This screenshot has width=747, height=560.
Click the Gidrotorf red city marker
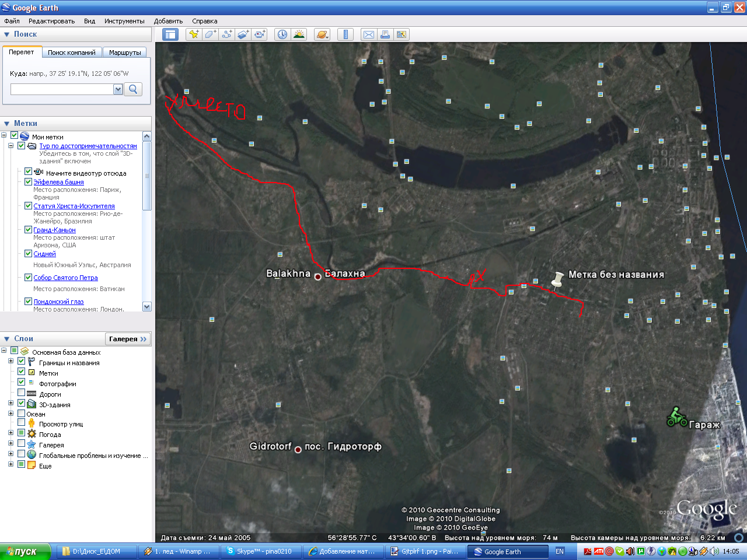pos(298,450)
